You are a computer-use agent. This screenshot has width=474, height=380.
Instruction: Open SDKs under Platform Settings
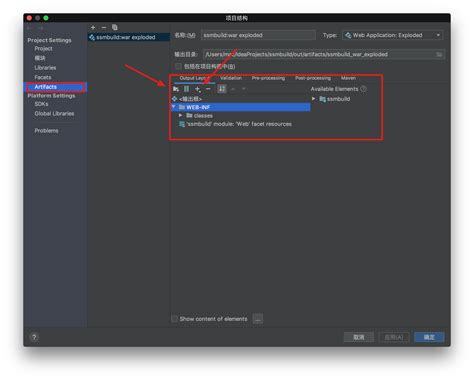pyautogui.click(x=41, y=104)
